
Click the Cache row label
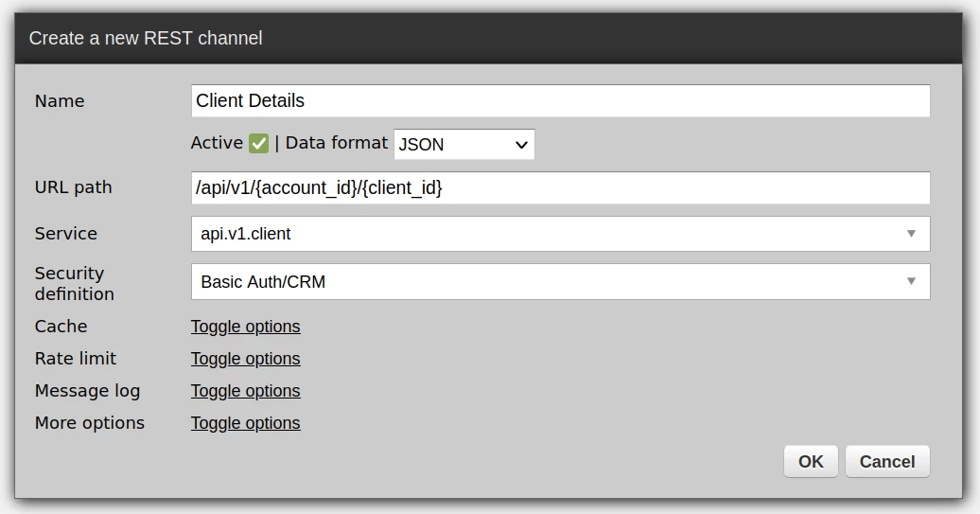click(61, 327)
